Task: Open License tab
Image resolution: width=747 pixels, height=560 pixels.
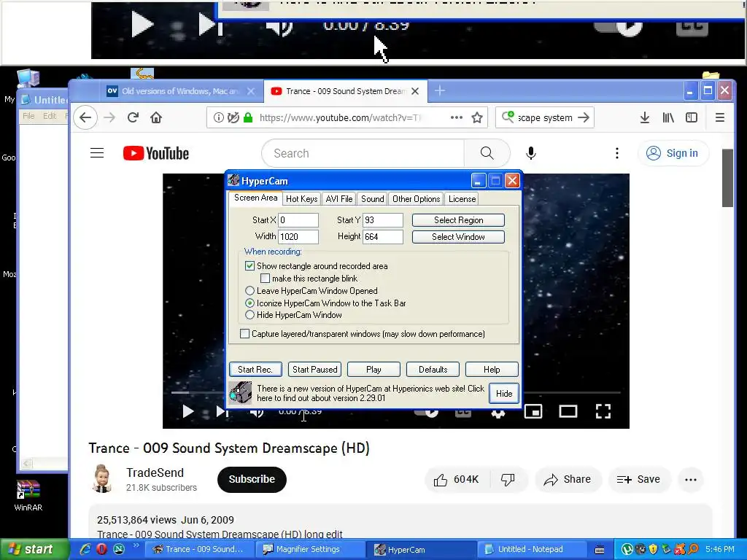Action: [x=462, y=199]
